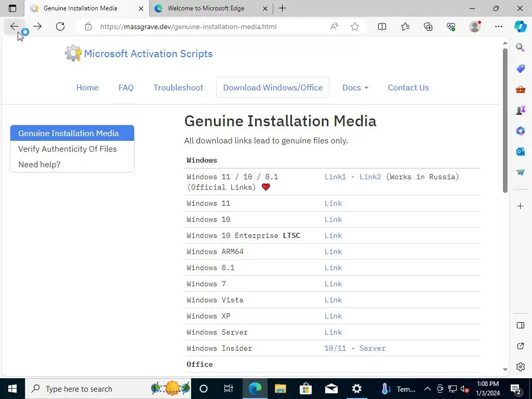Close the Genuine Installation Media tab
Image resolution: width=532 pixels, height=399 pixels.
[x=141, y=8]
